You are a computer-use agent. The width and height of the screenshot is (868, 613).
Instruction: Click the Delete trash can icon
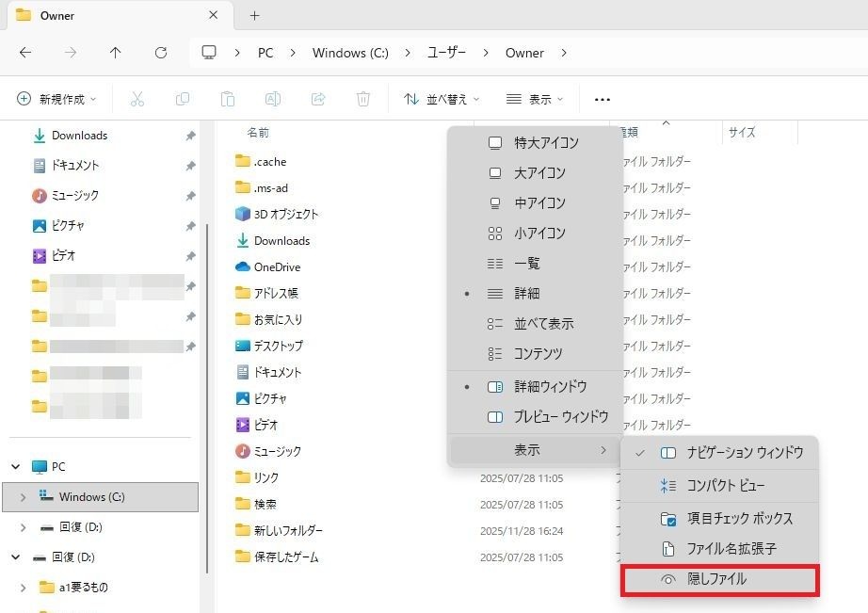[x=363, y=99]
